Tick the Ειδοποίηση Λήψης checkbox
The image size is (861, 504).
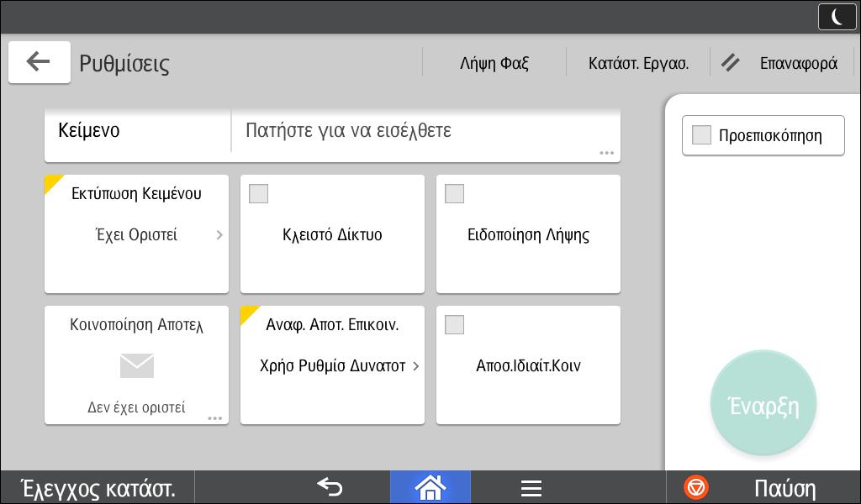click(454, 193)
